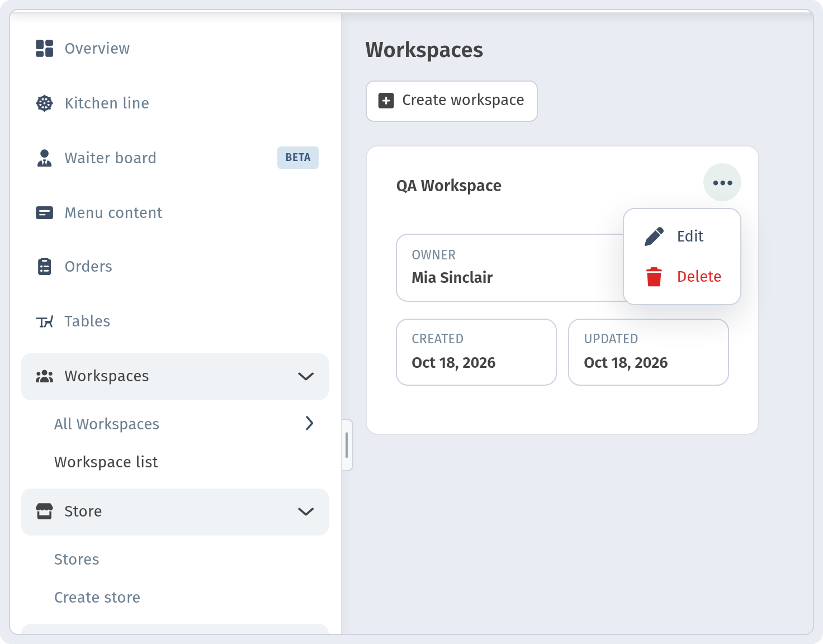Screen dimensions: 823x644
Task: Click the owner name Mia Sinclair
Action: [x=452, y=278]
